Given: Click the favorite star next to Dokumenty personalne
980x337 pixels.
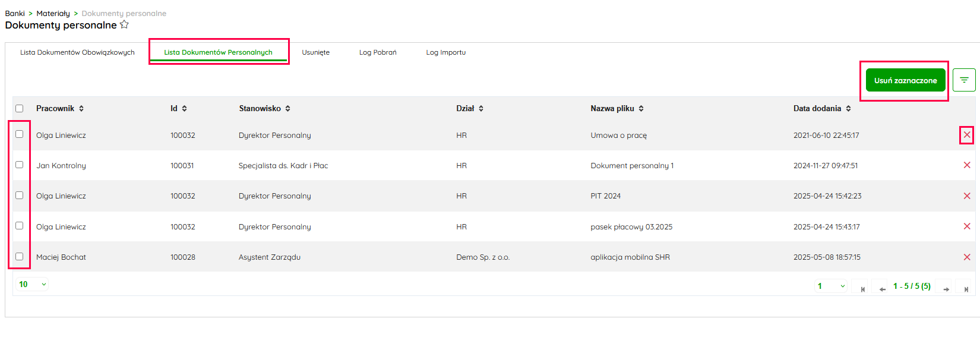Looking at the screenshot, I should point(124,24).
